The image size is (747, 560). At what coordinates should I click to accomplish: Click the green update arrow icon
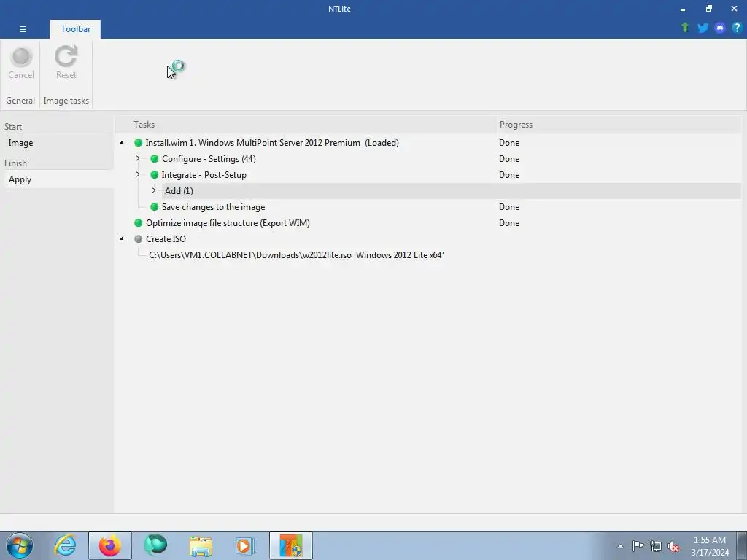point(685,28)
